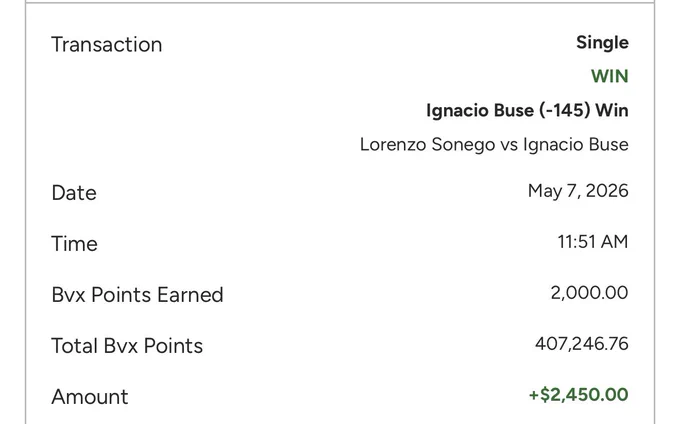The height and width of the screenshot is (424, 680).
Task: Click the Total Bvx Points label
Action: point(127,346)
